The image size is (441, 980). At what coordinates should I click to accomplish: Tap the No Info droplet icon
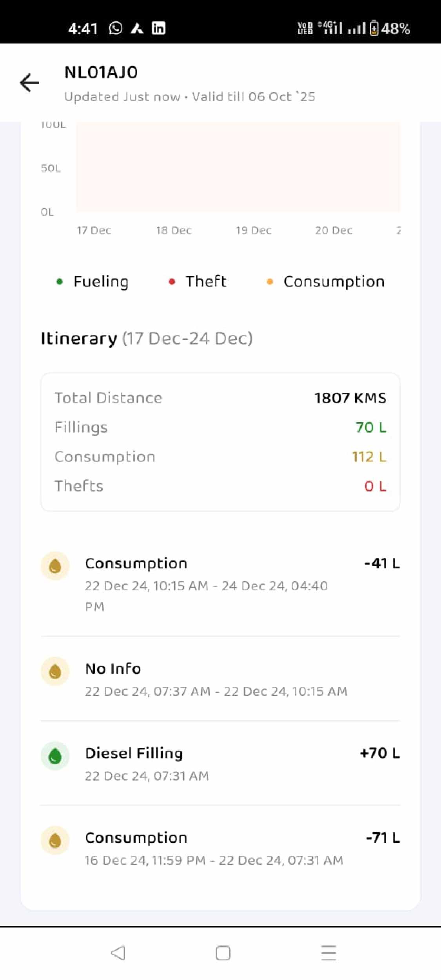click(55, 671)
